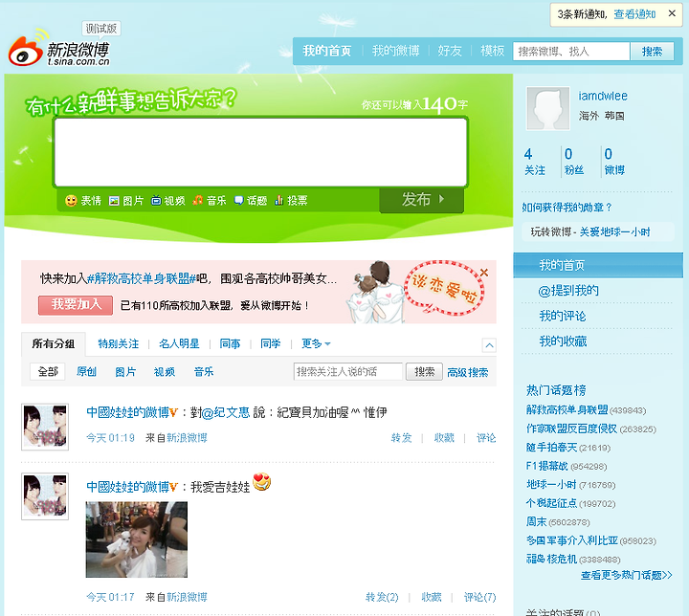689x616 pixels.
Task: Open hot topic 随手拍春天
Action: click(551, 448)
